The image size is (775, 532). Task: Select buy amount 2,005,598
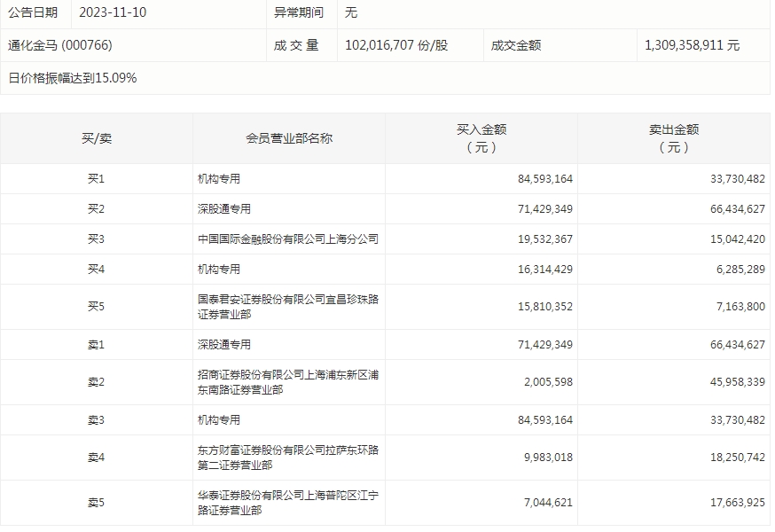tap(548, 382)
